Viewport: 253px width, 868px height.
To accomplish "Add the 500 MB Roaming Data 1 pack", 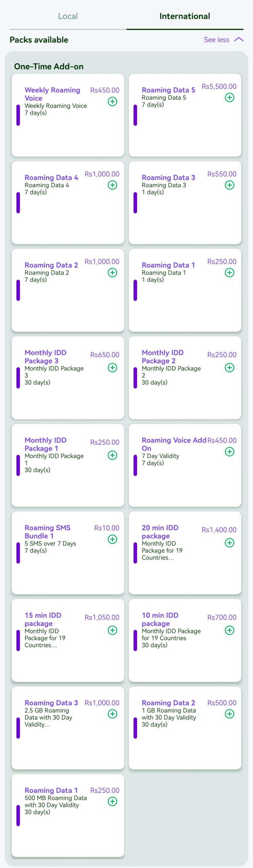I will click(112, 802).
